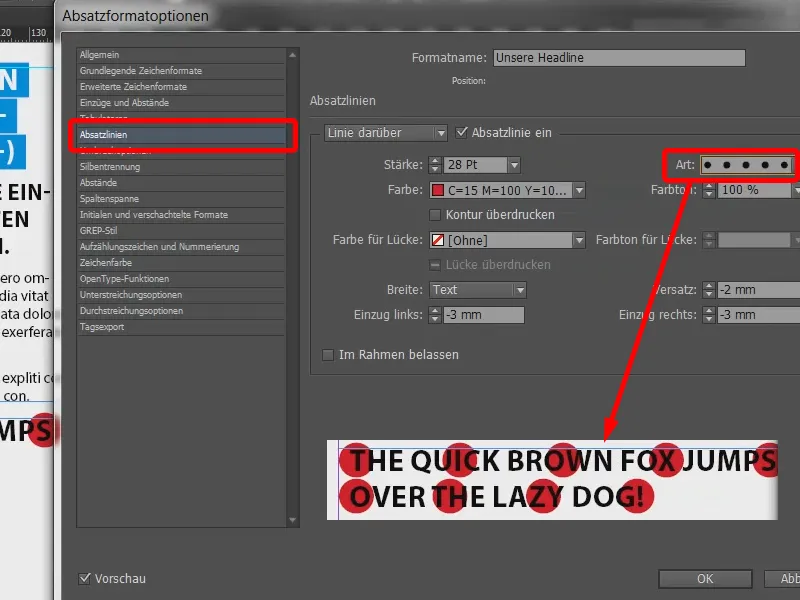The width and height of the screenshot is (800, 600).
Task: Click the Versatz -2 mm field
Action: [x=758, y=290]
